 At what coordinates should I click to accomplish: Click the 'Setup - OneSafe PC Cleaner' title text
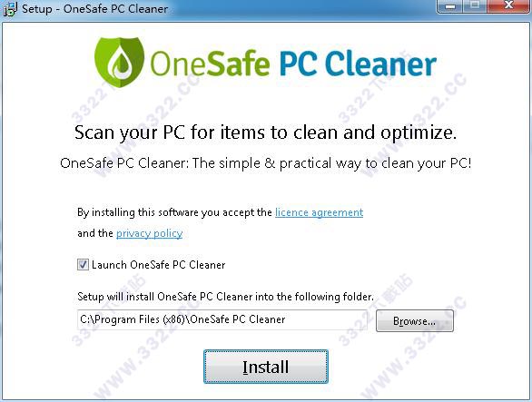(95, 9)
